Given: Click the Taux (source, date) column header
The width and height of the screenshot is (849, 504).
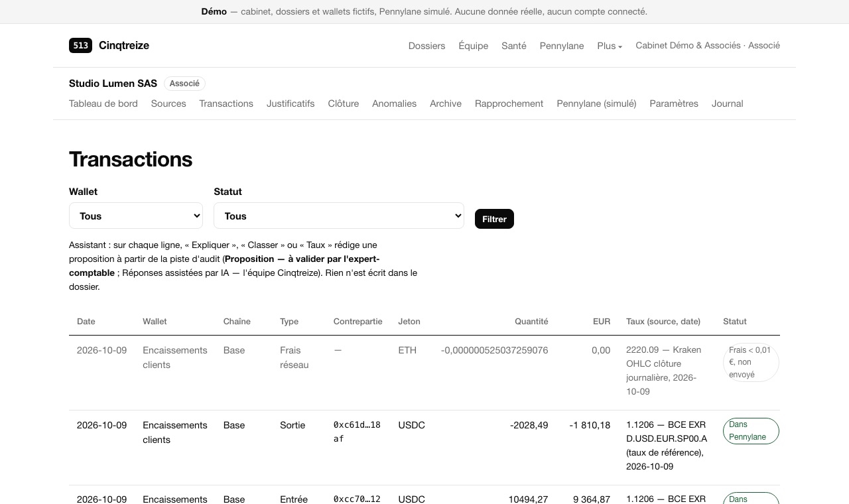Looking at the screenshot, I should click(663, 322).
